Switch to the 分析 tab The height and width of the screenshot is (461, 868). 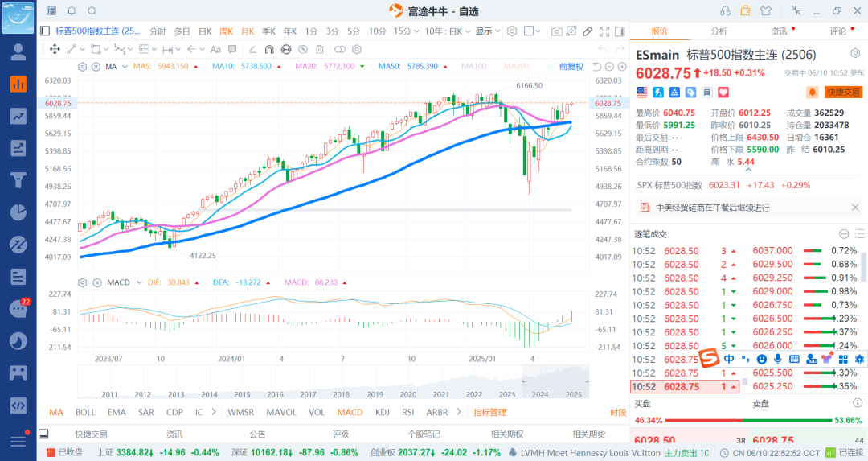(x=719, y=31)
